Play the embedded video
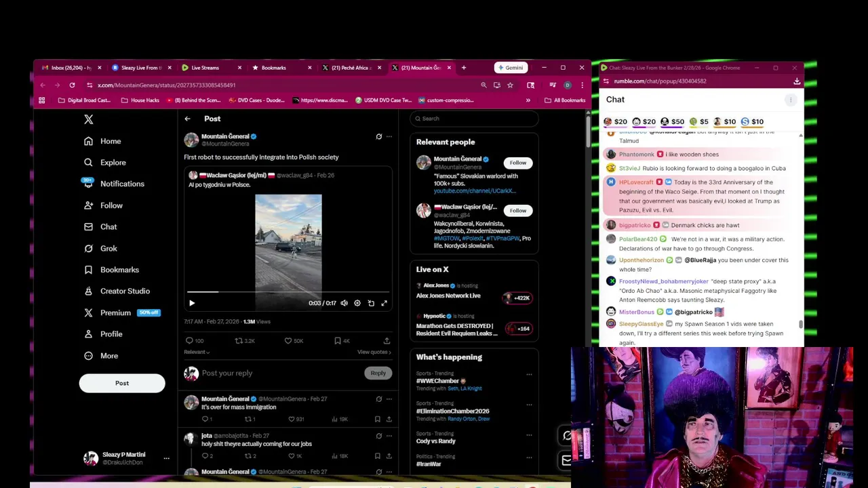 [192, 304]
